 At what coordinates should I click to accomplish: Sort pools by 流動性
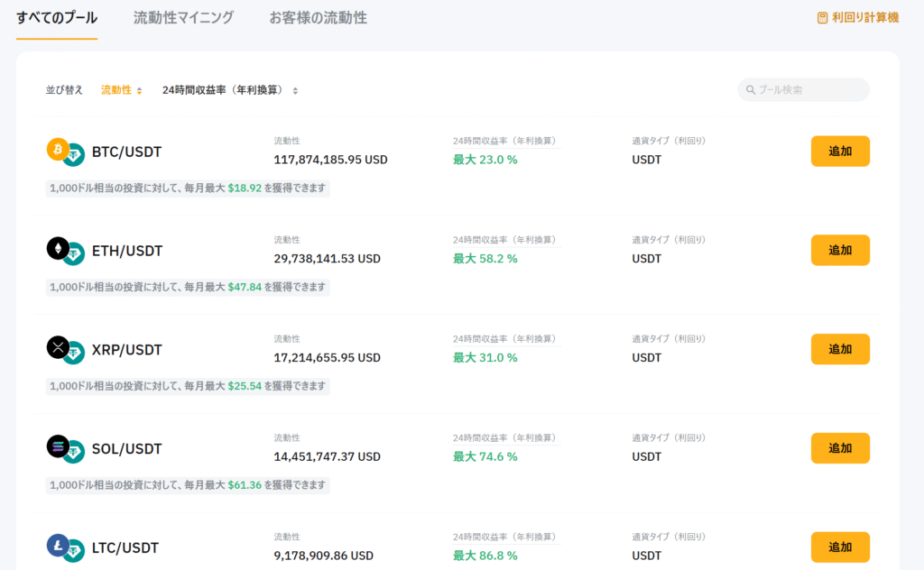(122, 90)
